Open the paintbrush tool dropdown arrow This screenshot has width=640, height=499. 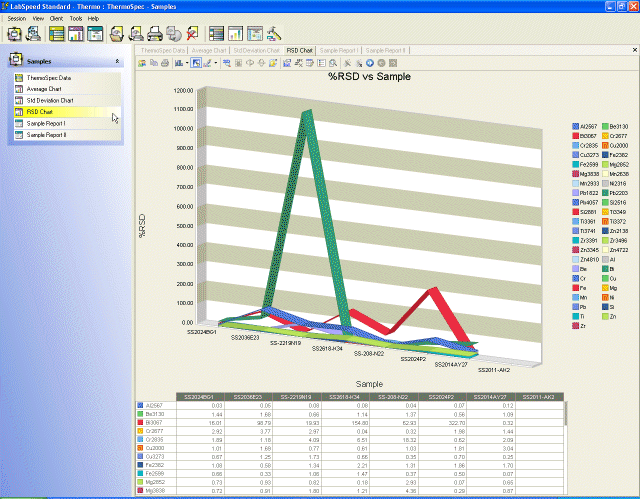[x=216, y=63]
